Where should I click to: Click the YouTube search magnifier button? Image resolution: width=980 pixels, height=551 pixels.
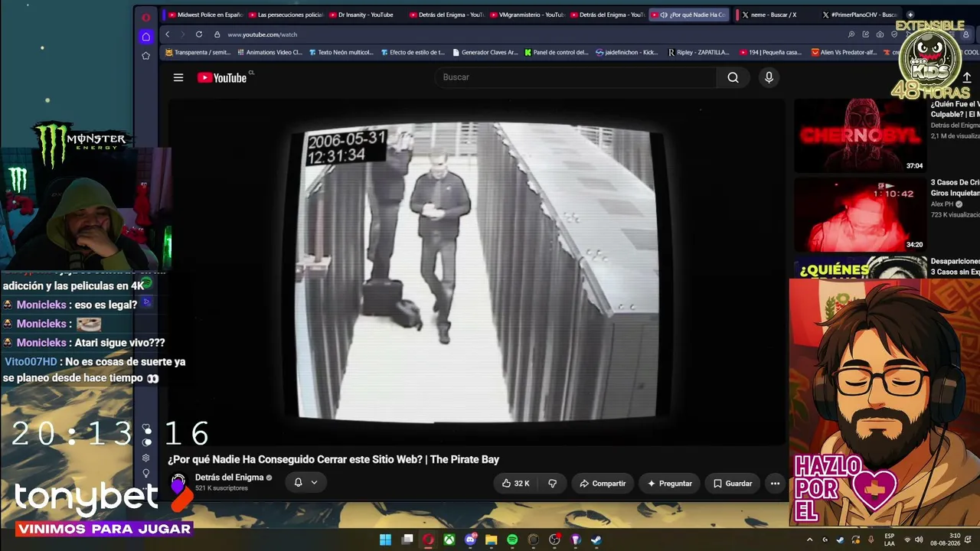733,77
